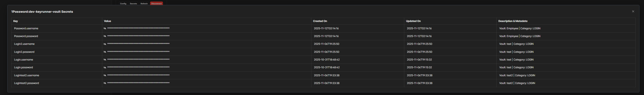The height and width of the screenshot is (95, 644).
Task: Close the vault Secrets dialog
Action: (633, 11)
